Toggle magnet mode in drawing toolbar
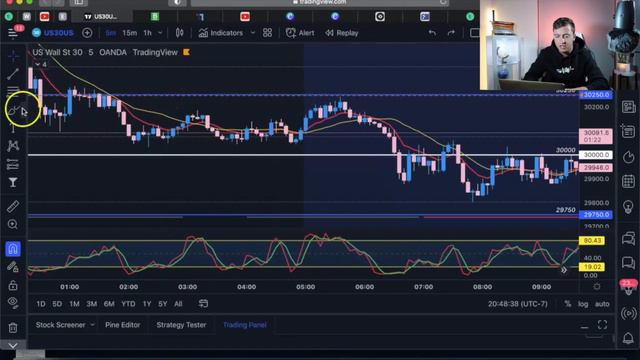Image resolution: width=640 pixels, height=360 pixels. tap(13, 249)
